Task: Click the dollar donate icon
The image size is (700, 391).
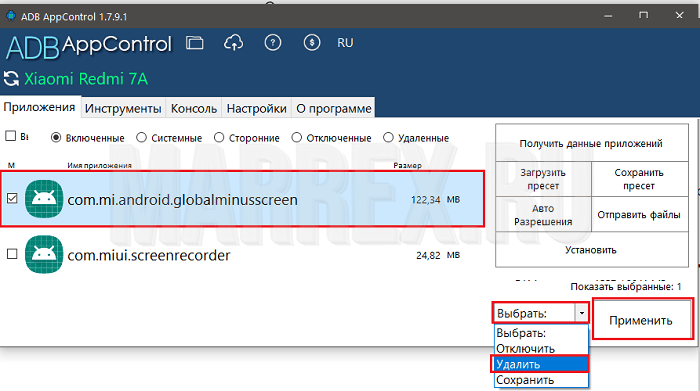Action: tap(312, 43)
